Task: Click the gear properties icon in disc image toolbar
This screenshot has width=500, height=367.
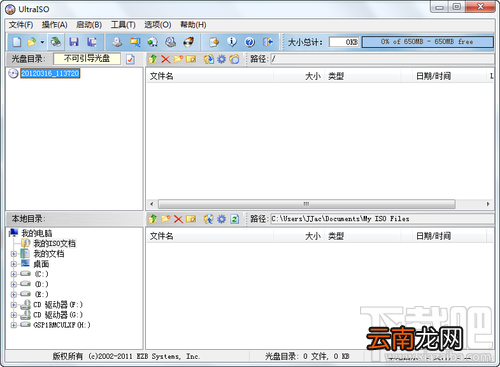Action: coord(222,59)
